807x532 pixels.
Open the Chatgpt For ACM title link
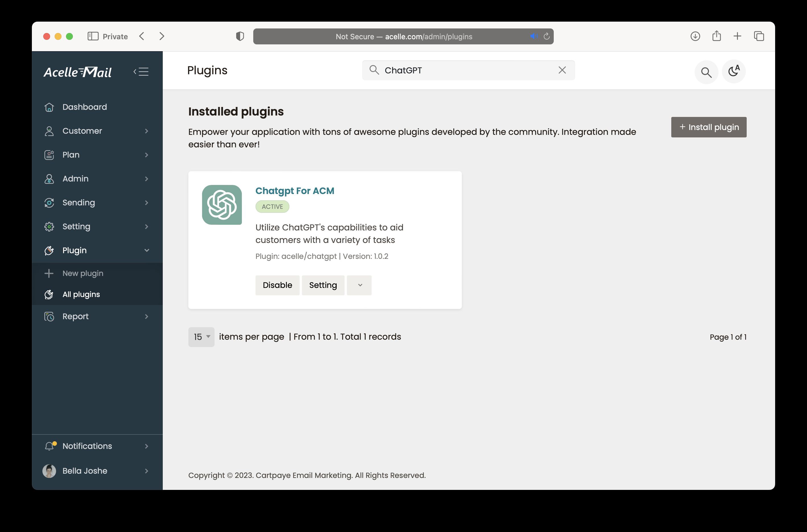pos(295,191)
